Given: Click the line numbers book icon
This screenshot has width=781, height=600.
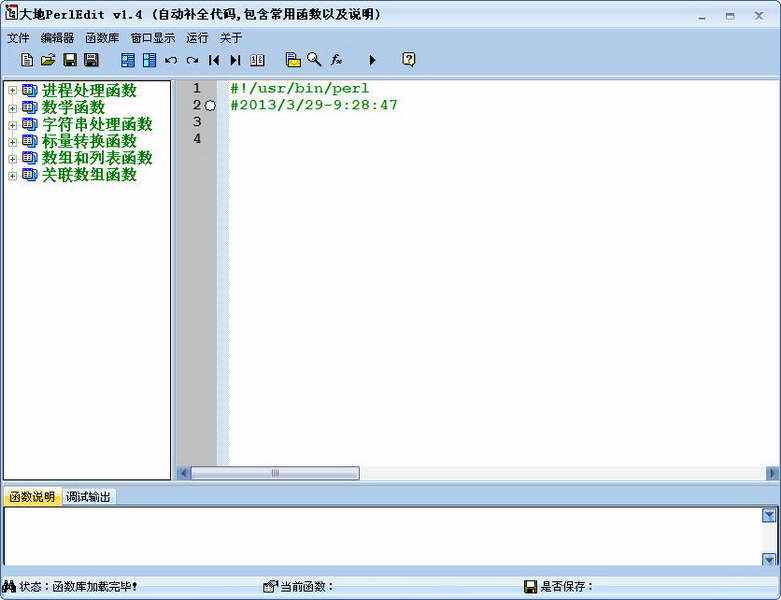Looking at the screenshot, I should [257, 60].
